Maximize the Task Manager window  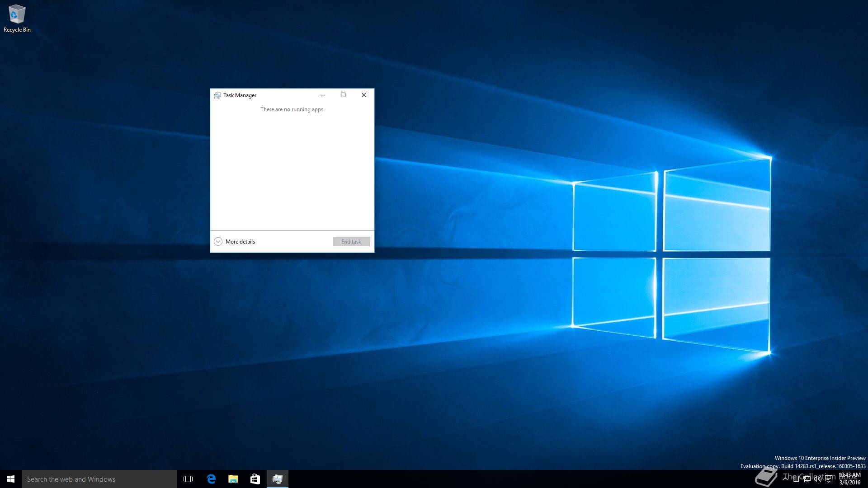click(343, 95)
